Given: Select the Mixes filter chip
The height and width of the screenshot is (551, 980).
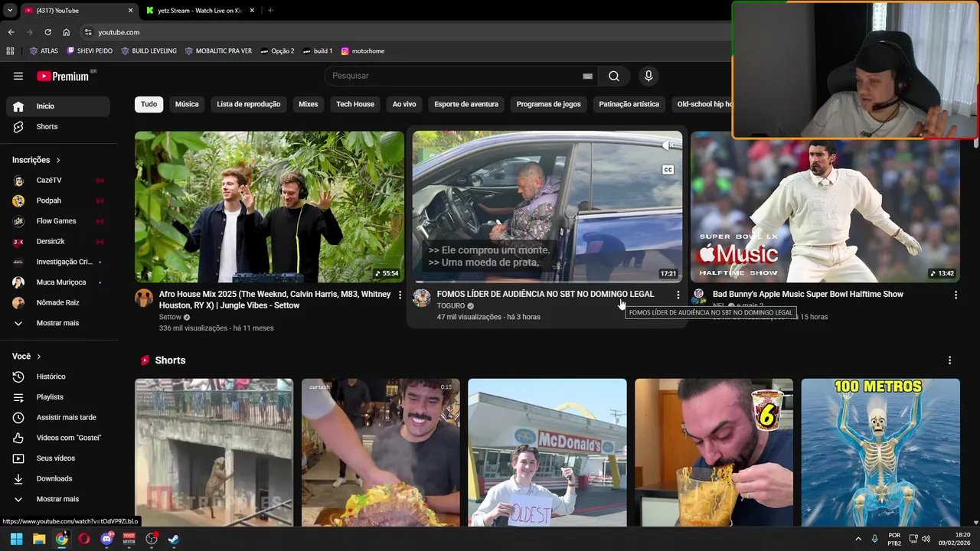Looking at the screenshot, I should (309, 104).
